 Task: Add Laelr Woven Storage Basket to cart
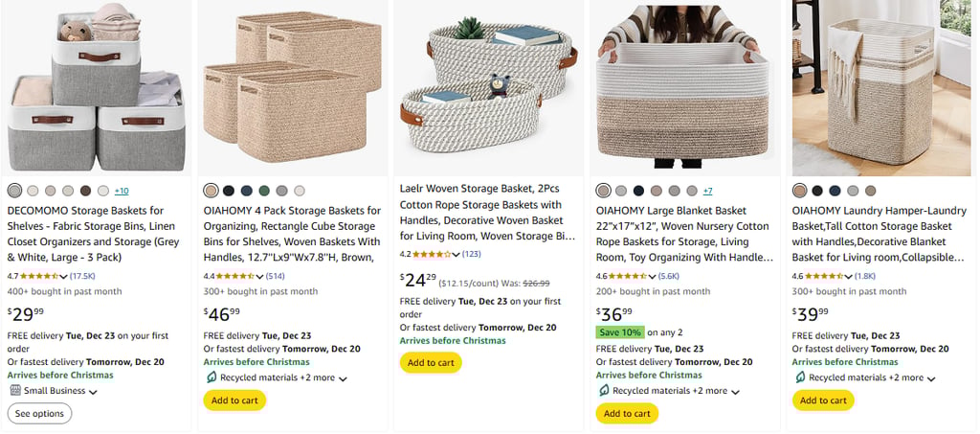(x=431, y=362)
